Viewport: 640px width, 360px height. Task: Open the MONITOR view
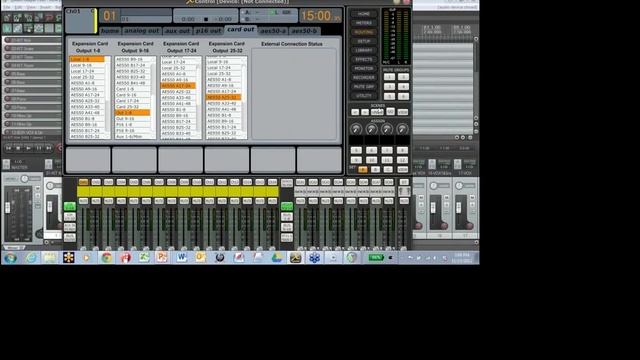(363, 69)
